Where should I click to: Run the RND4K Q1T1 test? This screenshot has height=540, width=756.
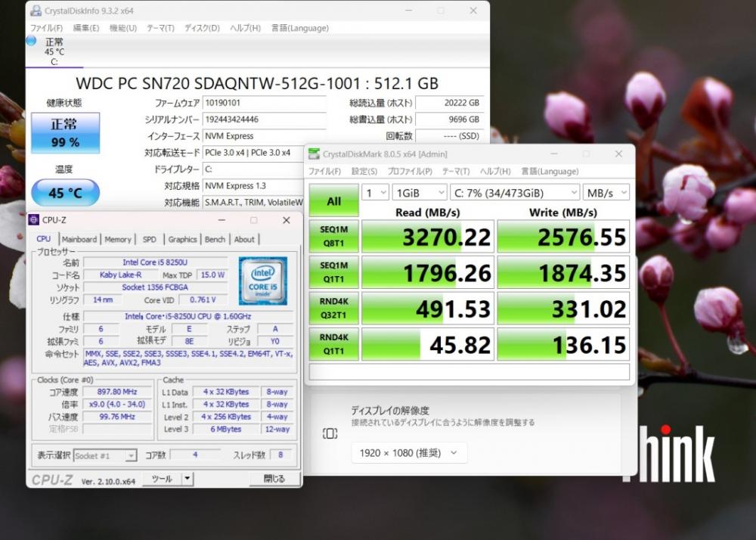pyautogui.click(x=333, y=344)
